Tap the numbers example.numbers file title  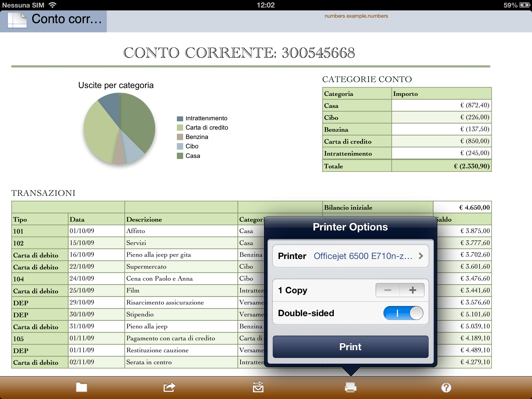tap(356, 16)
